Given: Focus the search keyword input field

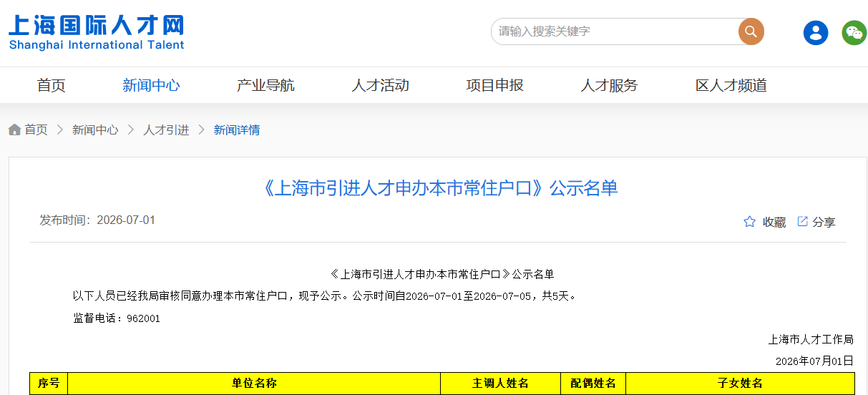Looking at the screenshot, I should (x=615, y=31).
